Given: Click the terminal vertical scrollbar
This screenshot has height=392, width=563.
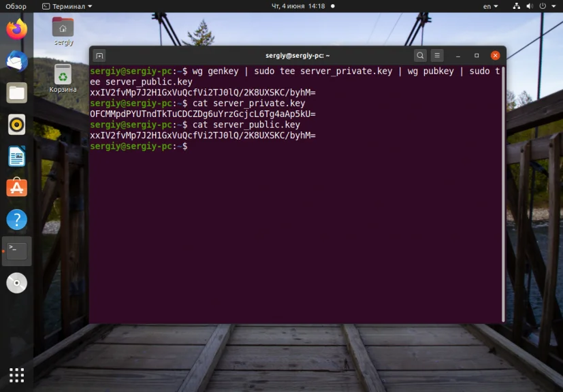Looking at the screenshot, I should coord(503,194).
